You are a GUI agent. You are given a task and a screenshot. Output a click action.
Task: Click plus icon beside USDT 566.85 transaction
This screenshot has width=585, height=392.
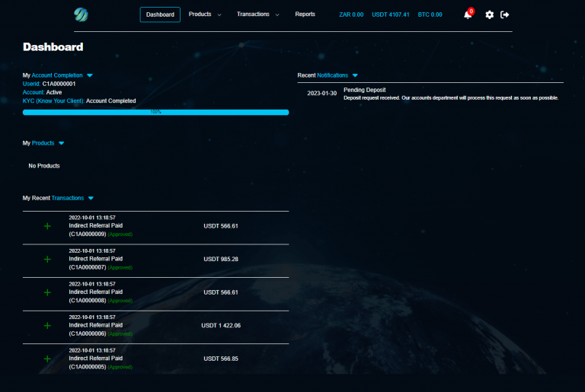pyautogui.click(x=47, y=359)
